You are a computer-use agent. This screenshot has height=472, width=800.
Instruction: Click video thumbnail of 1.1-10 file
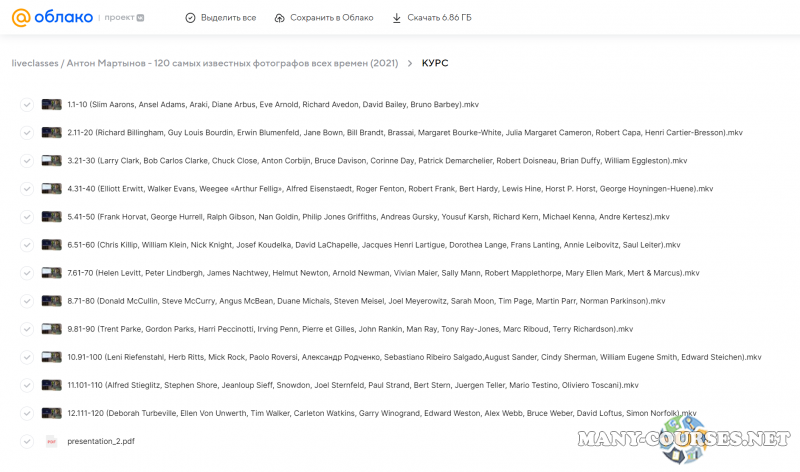[52, 104]
